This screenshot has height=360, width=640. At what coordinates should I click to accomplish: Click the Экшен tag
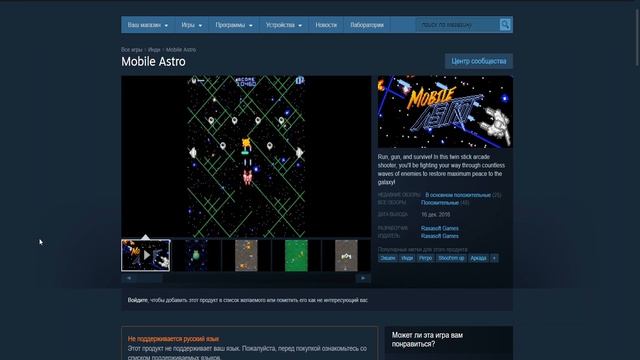click(388, 258)
